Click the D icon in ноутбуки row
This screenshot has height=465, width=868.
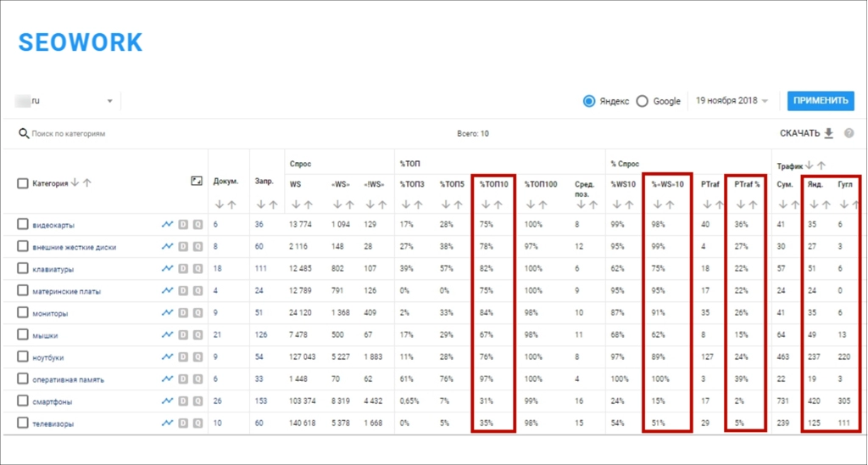click(x=182, y=357)
